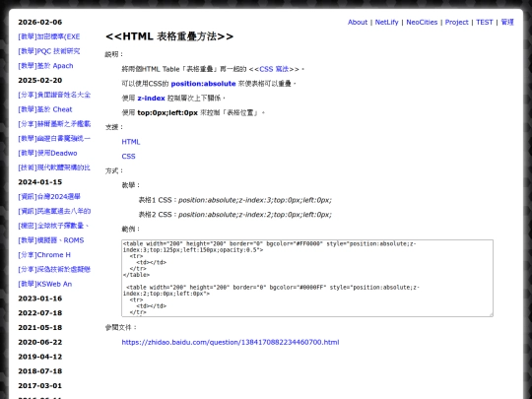Screen dimensions: 532x399
Task: Open sidebar article '[教學]使用Deadwo'
Action: 47,153
